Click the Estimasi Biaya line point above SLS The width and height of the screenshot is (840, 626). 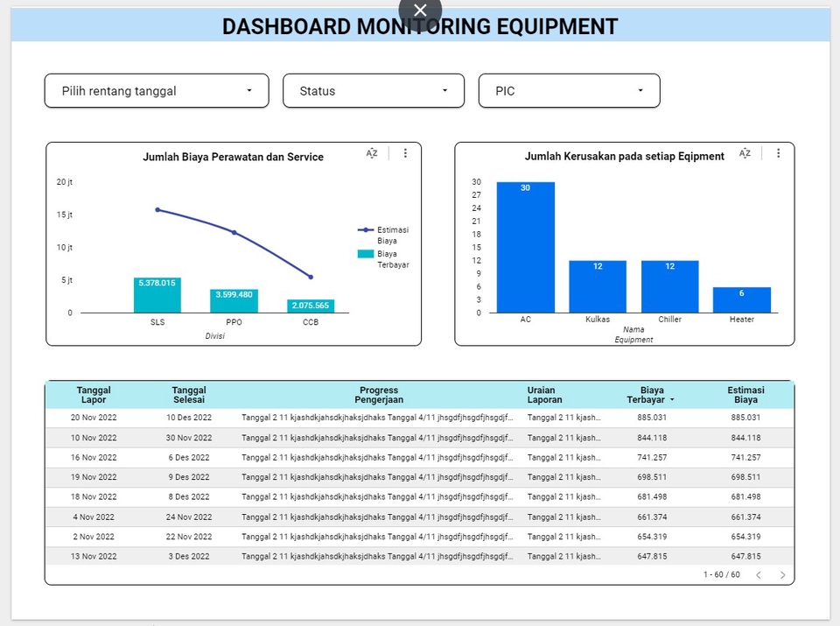[x=157, y=210]
